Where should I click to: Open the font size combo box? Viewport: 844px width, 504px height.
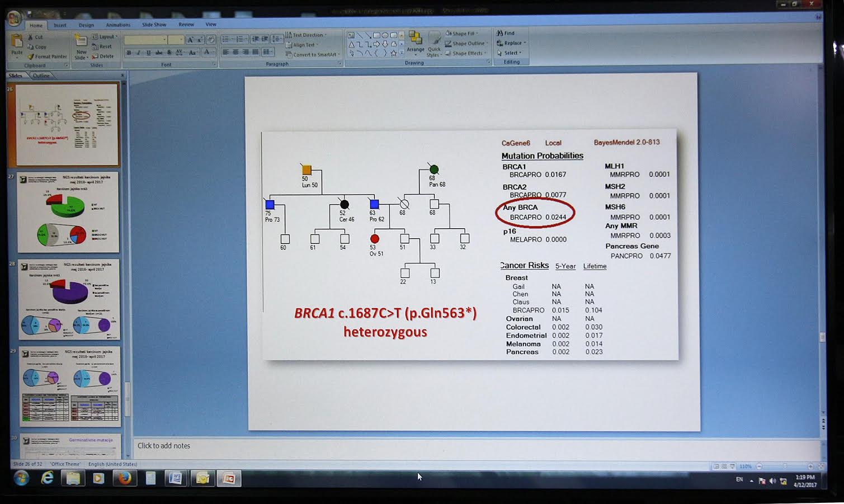pos(176,40)
